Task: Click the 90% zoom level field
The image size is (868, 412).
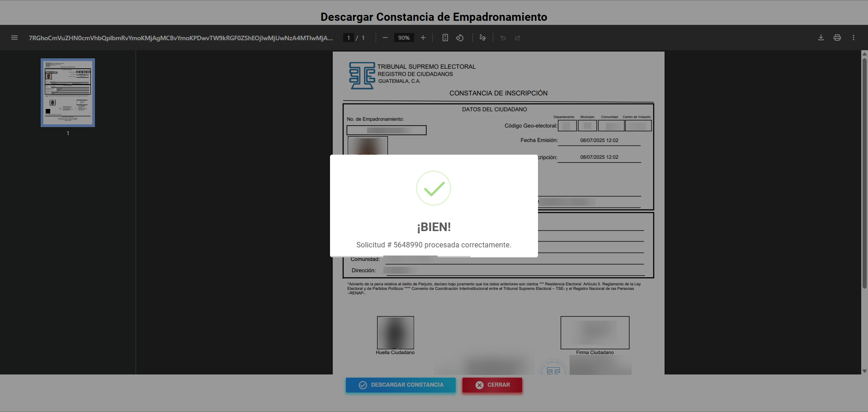Action: click(x=404, y=38)
